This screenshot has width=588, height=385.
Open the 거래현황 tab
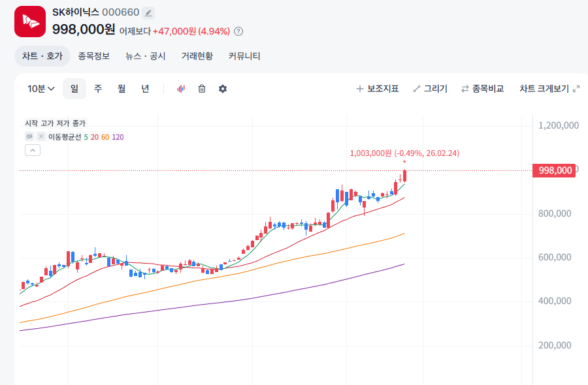click(197, 56)
